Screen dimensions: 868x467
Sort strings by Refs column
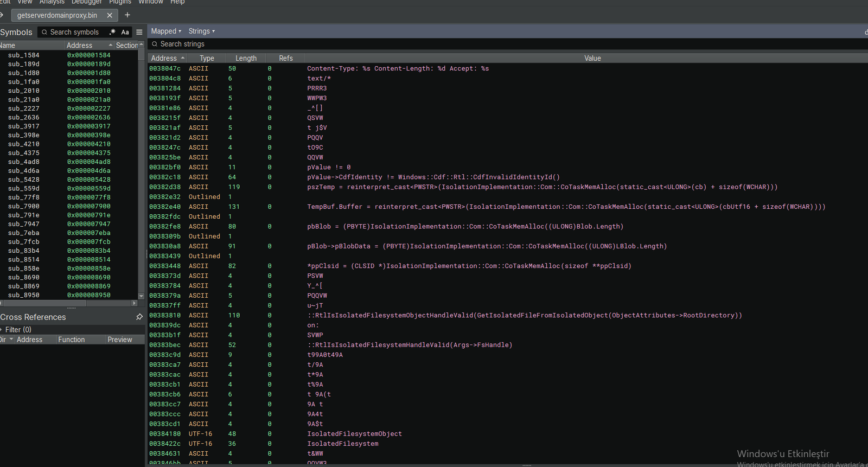(286, 58)
